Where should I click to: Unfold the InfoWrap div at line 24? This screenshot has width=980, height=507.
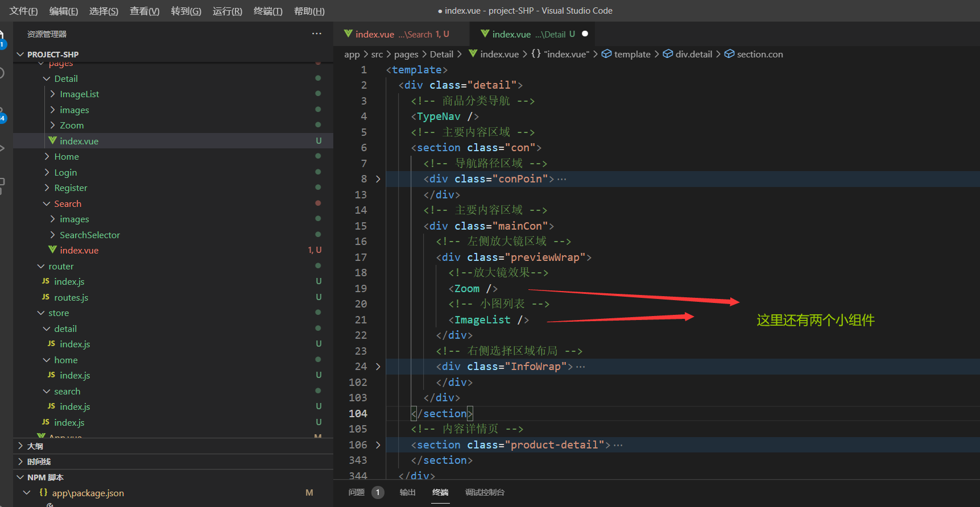coord(378,366)
